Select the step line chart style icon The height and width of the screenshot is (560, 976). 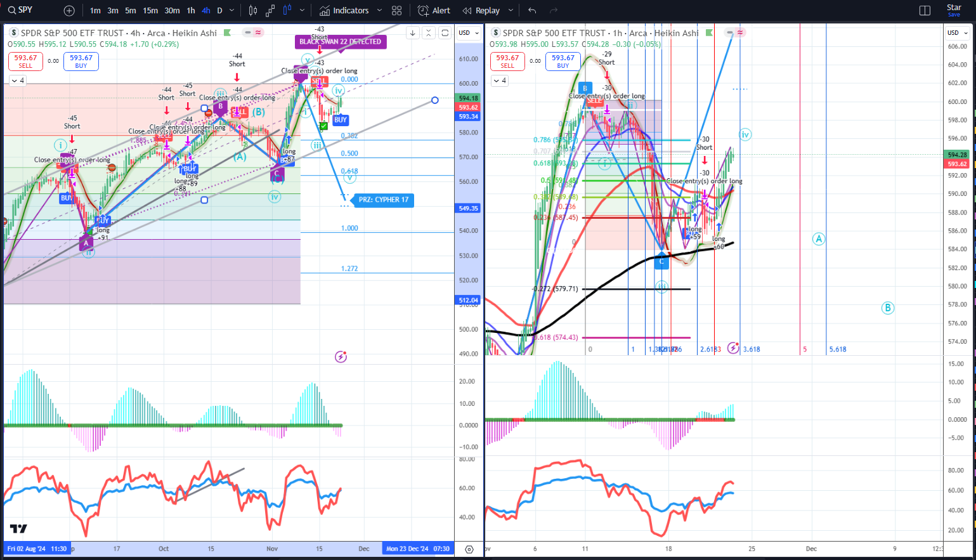pyautogui.click(x=270, y=11)
